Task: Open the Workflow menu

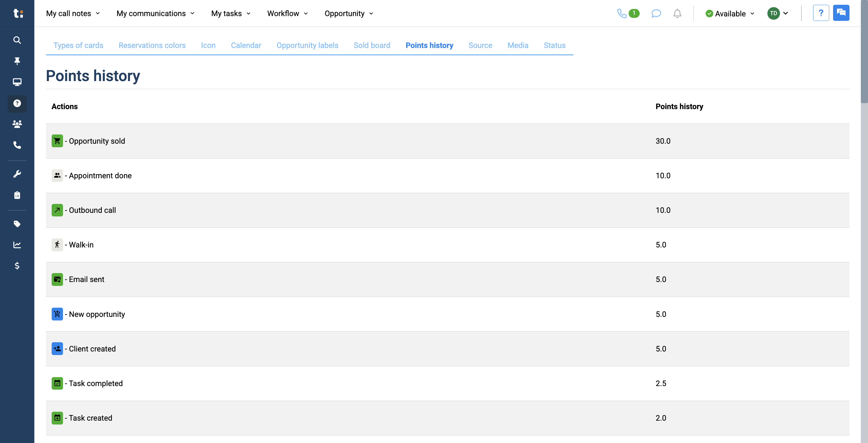Action: 287,13
